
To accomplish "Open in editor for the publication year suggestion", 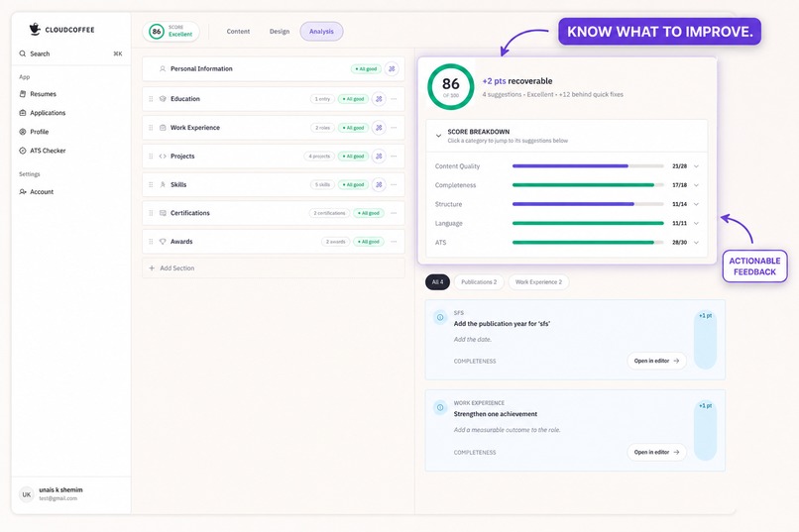I will pos(656,361).
